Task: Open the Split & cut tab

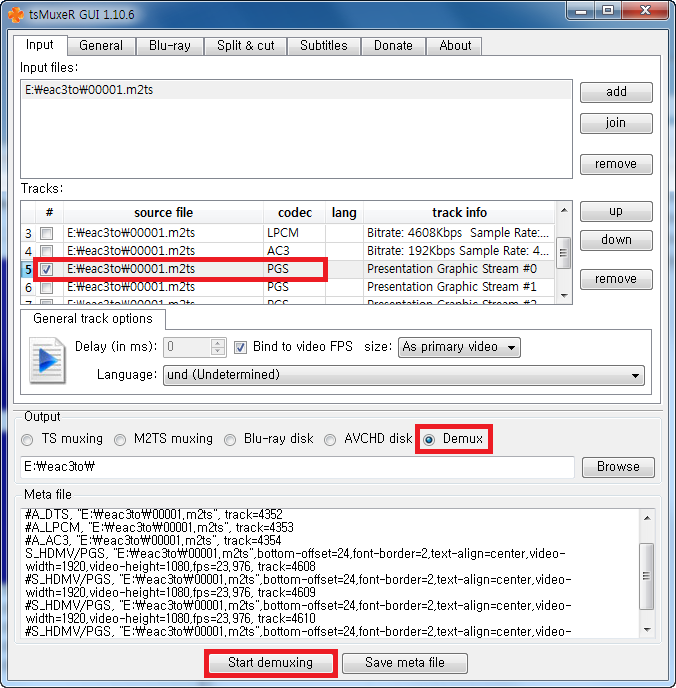Action: (246, 46)
